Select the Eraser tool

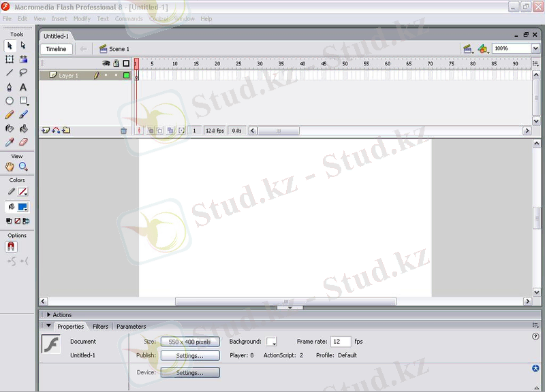click(x=23, y=142)
